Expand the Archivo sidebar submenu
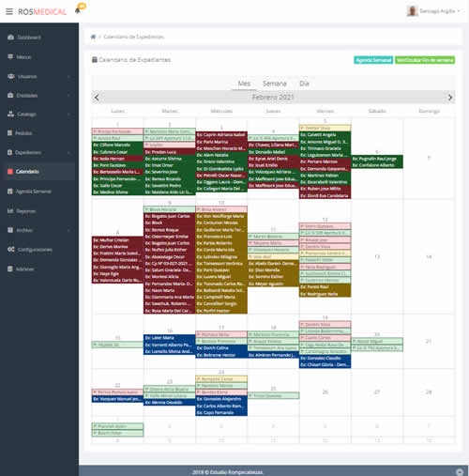 pos(39,230)
